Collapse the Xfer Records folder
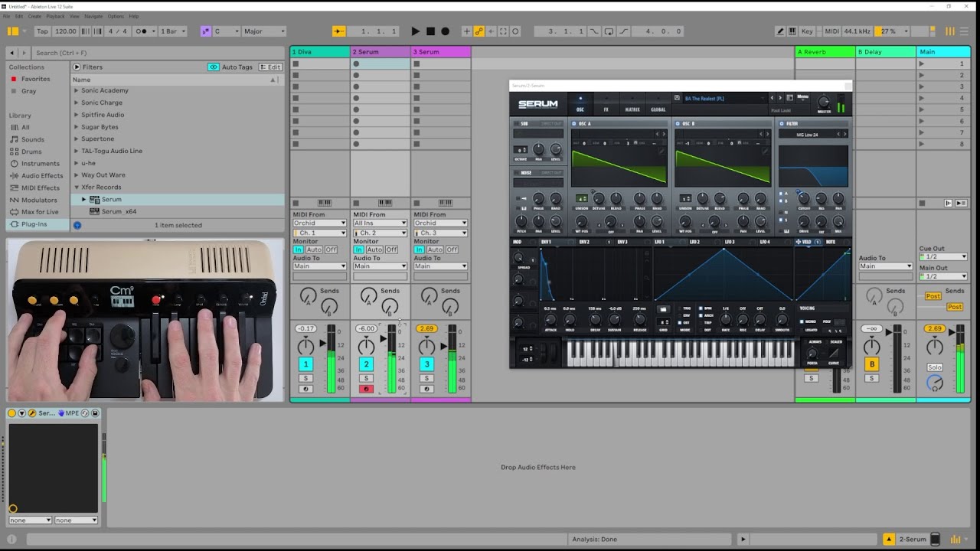980x551 pixels. (77, 187)
